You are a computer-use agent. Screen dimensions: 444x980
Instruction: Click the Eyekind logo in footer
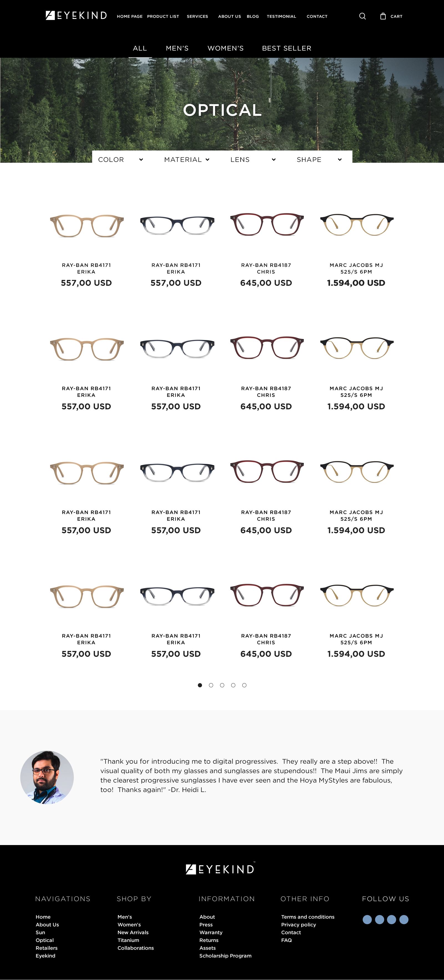(x=221, y=869)
